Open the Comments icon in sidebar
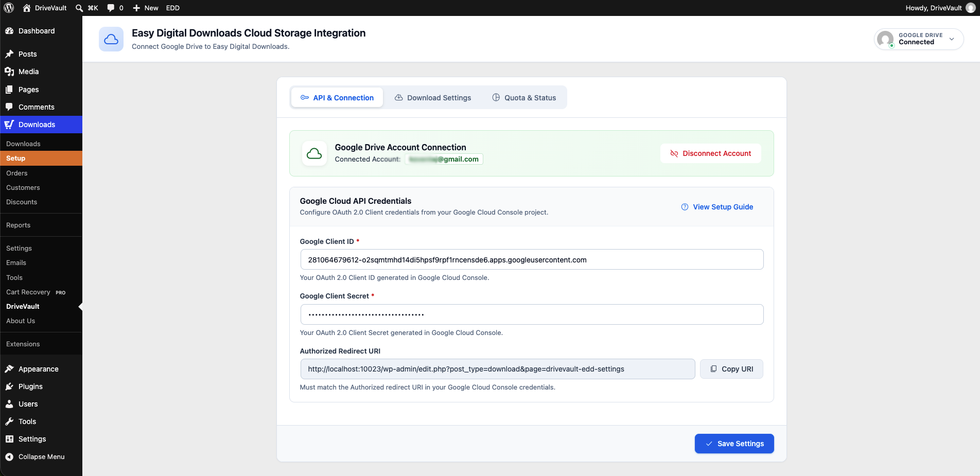This screenshot has width=980, height=476. tap(9, 107)
